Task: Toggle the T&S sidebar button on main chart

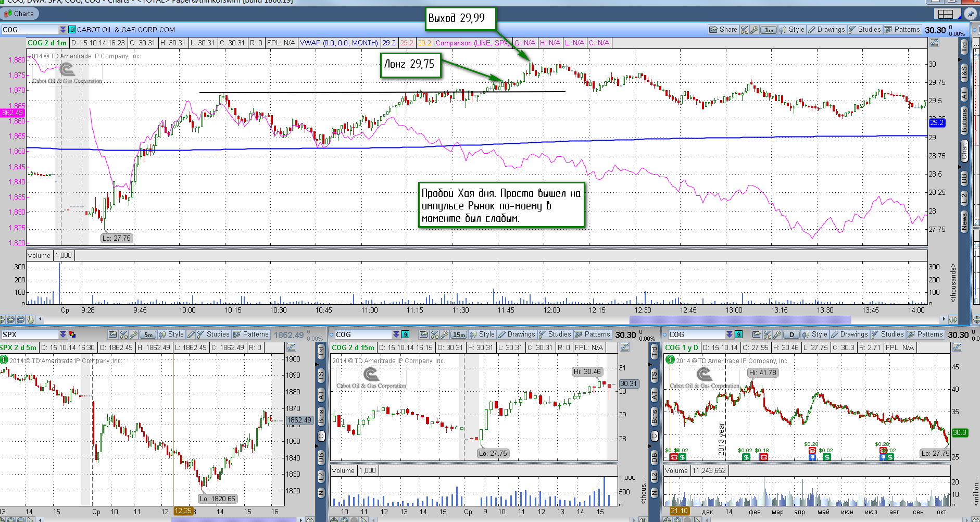Action: tap(964, 73)
